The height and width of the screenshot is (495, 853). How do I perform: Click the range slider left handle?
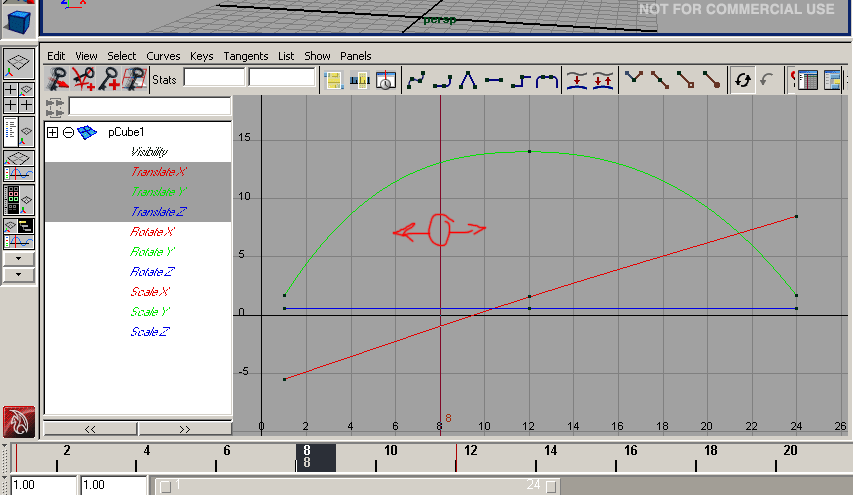pyautogui.click(x=166, y=486)
